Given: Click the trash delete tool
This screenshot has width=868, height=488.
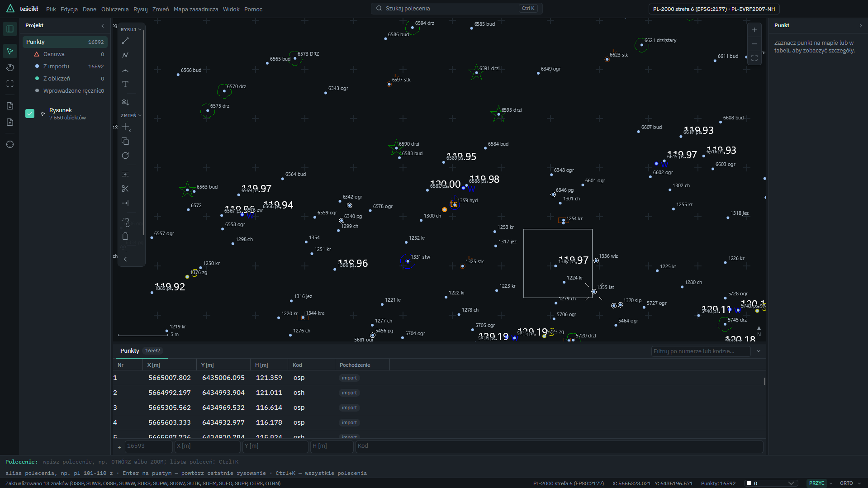Looking at the screenshot, I should point(126,237).
